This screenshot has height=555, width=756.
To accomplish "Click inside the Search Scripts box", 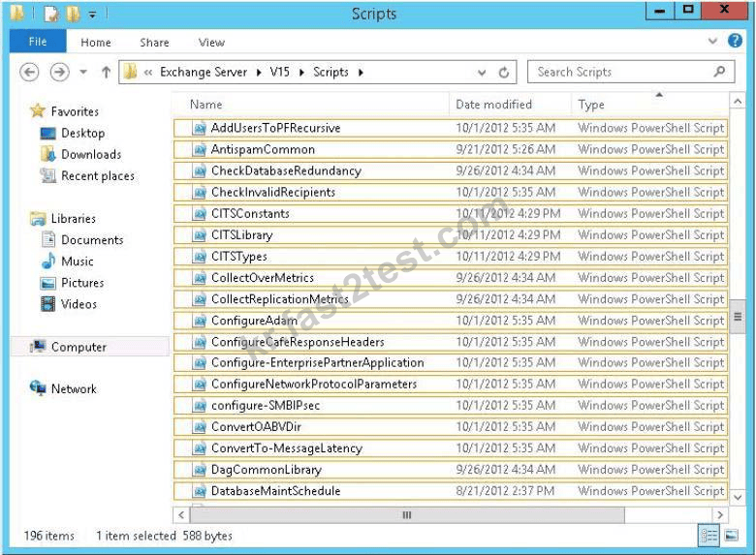I will point(622,72).
